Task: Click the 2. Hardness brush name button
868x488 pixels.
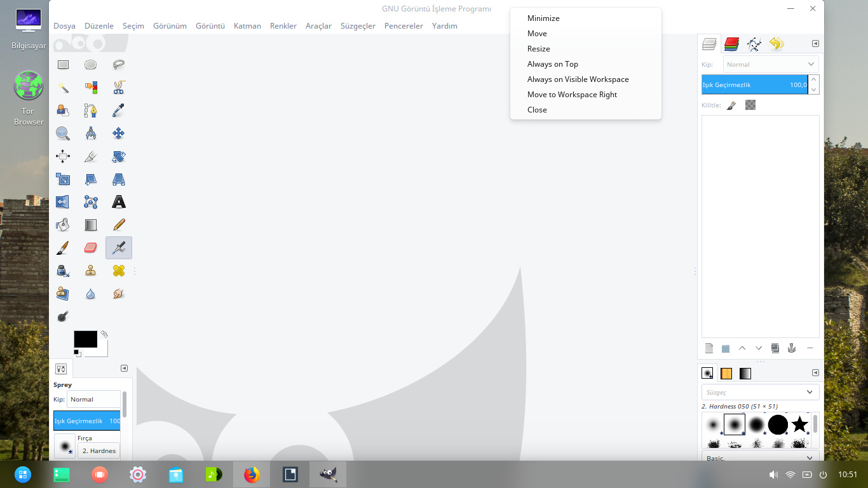Action: (99, 451)
